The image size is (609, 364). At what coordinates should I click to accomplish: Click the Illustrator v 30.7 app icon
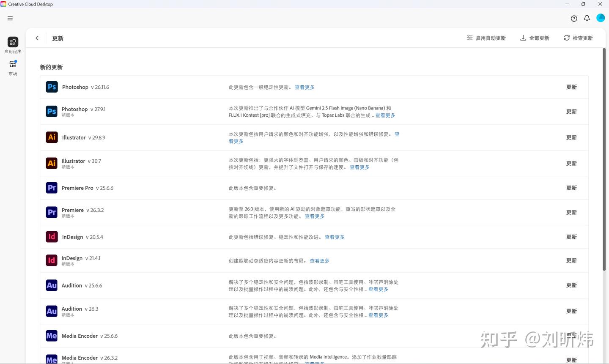(x=52, y=163)
